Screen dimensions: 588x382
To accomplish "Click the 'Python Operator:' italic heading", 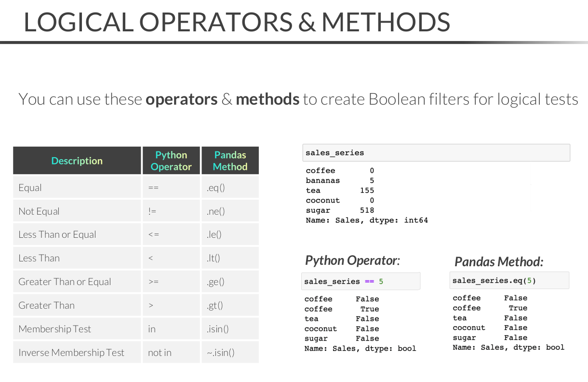I will (x=352, y=260).
